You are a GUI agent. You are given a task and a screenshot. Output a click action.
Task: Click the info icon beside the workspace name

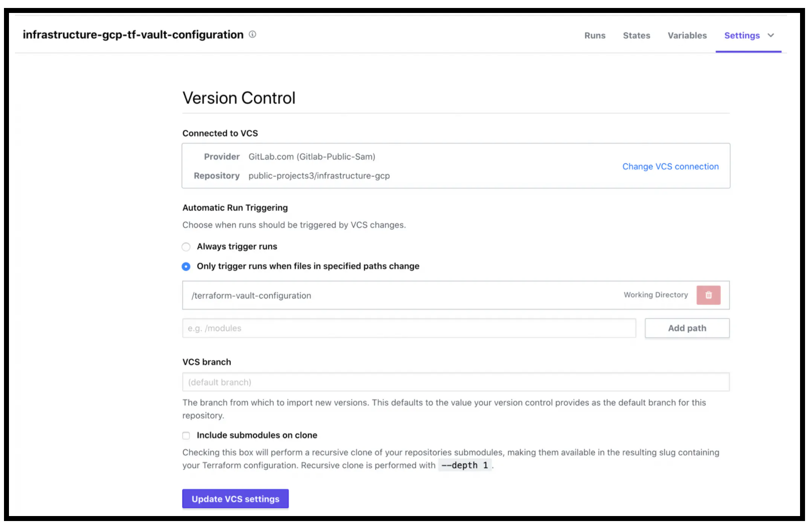pyautogui.click(x=253, y=35)
